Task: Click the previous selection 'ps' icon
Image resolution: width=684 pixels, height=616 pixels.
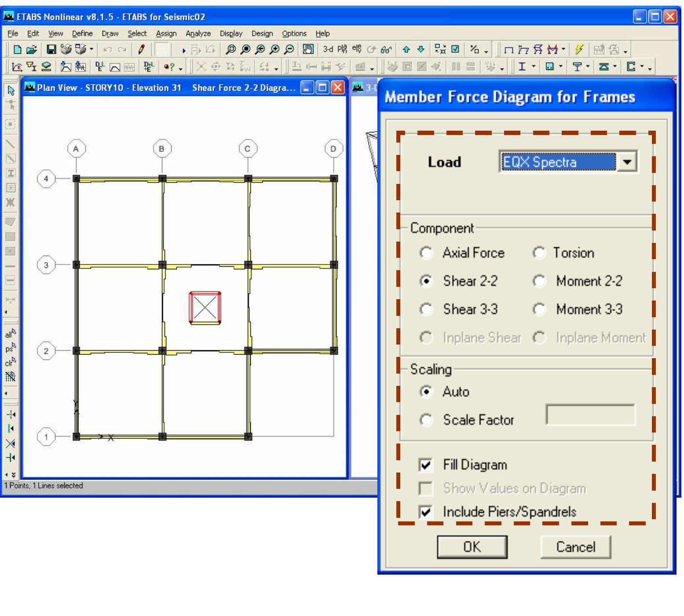Action: point(10,348)
